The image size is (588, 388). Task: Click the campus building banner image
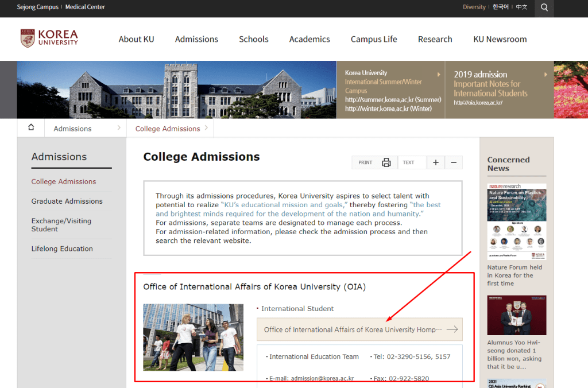[x=177, y=90]
